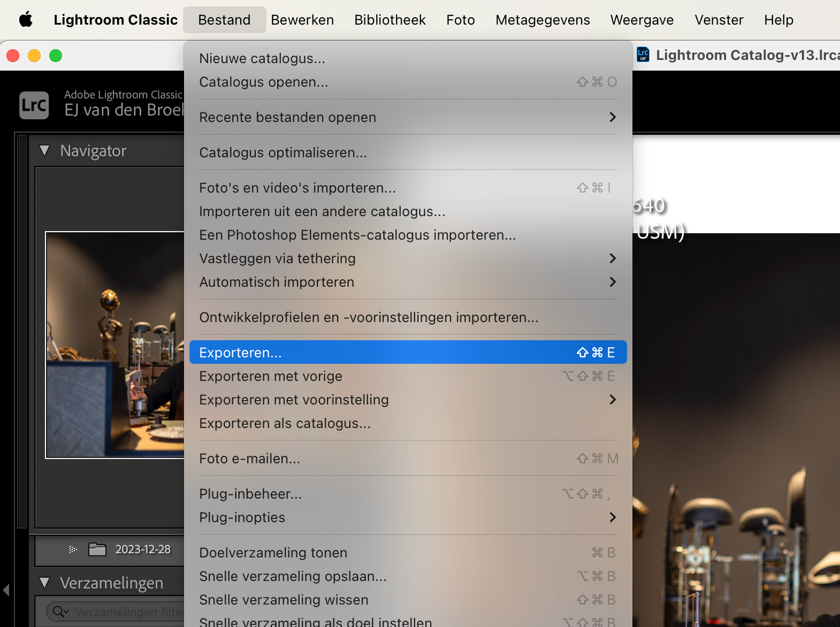Screen dimensions: 840x627
Task: Select the highlighted Exporteren... item
Action: point(408,353)
